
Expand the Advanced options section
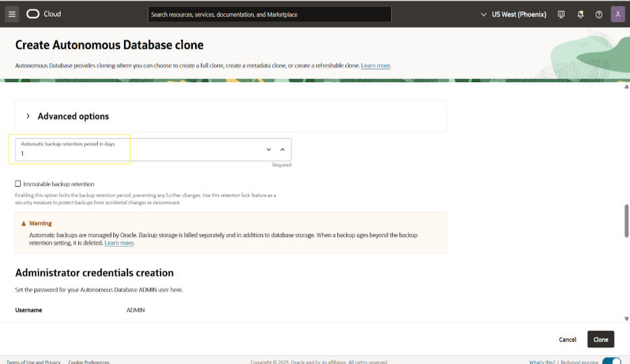coord(28,116)
